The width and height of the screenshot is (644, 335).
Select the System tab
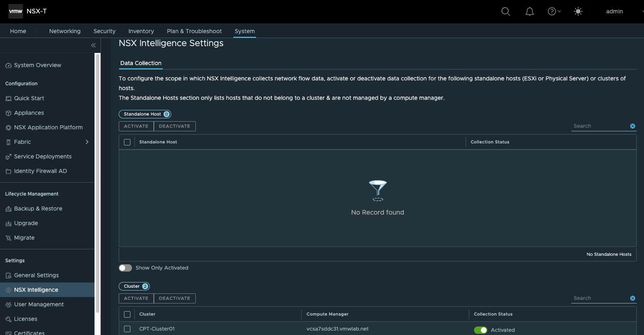click(245, 31)
